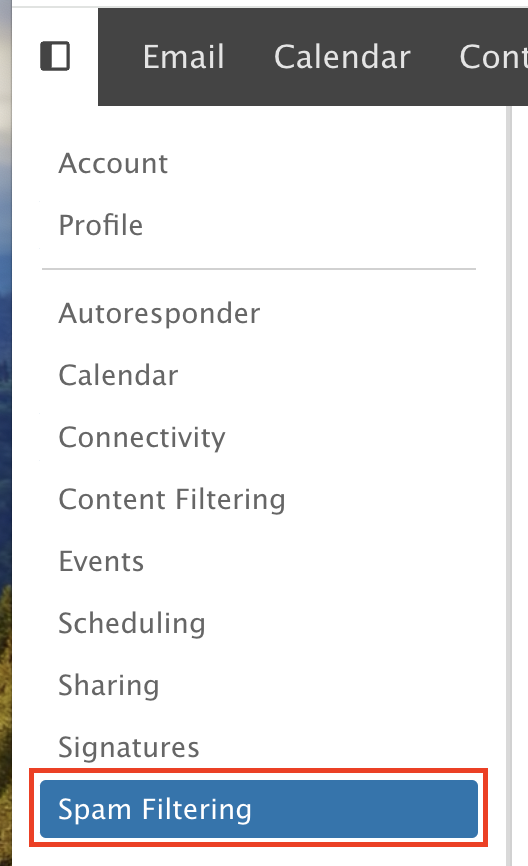Select the highlighted Spam Filtering item
Image resolution: width=528 pixels, height=866 pixels.
[x=258, y=809]
